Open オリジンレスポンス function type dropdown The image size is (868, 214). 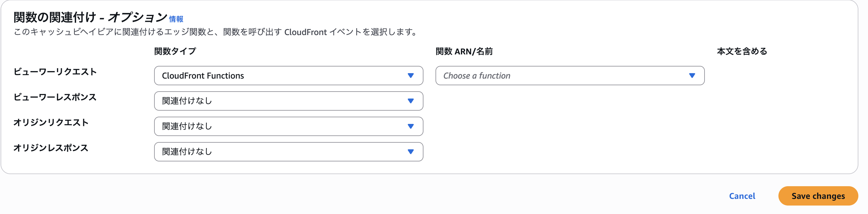(288, 151)
